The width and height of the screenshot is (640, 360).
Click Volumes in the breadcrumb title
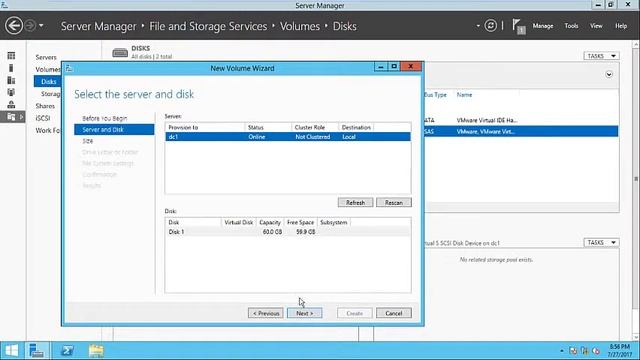(x=300, y=26)
